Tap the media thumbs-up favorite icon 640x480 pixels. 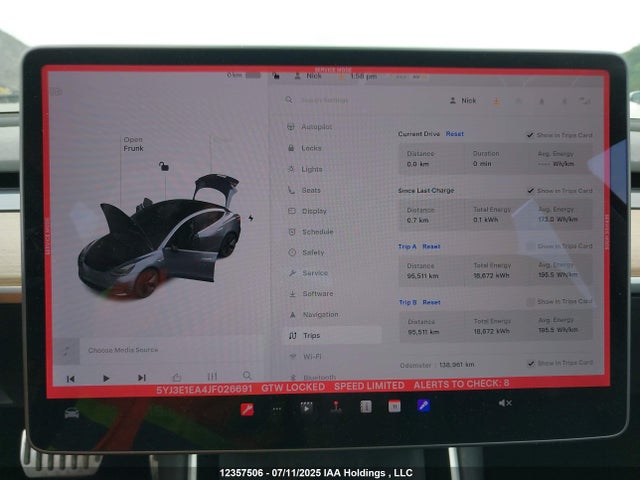point(177,377)
